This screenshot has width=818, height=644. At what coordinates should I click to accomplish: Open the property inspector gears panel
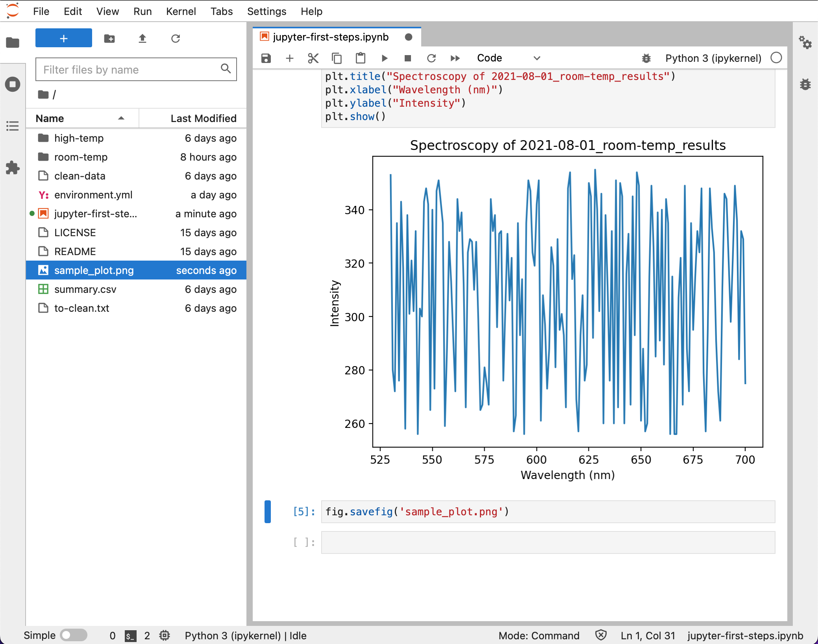pyautogui.click(x=805, y=42)
